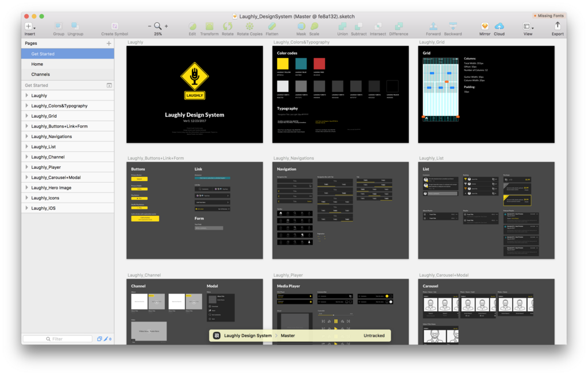Move layer Backward
This screenshot has width=588, height=375.
point(453,26)
